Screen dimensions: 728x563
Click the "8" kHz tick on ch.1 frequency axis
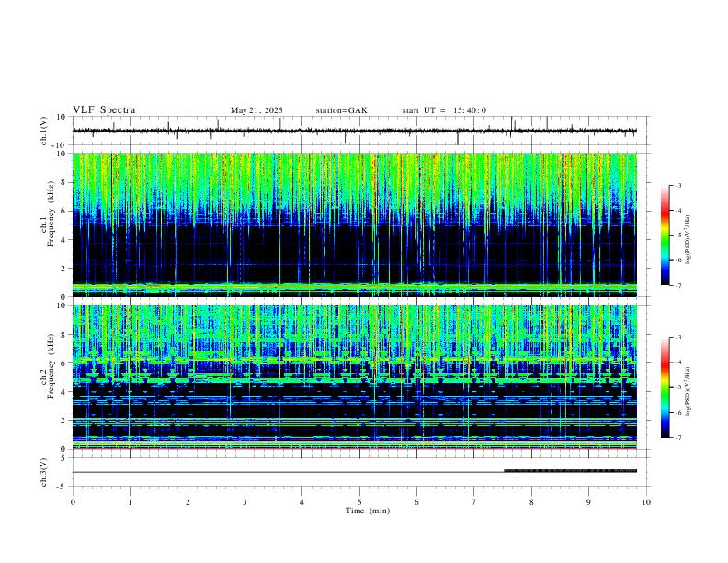click(x=64, y=182)
